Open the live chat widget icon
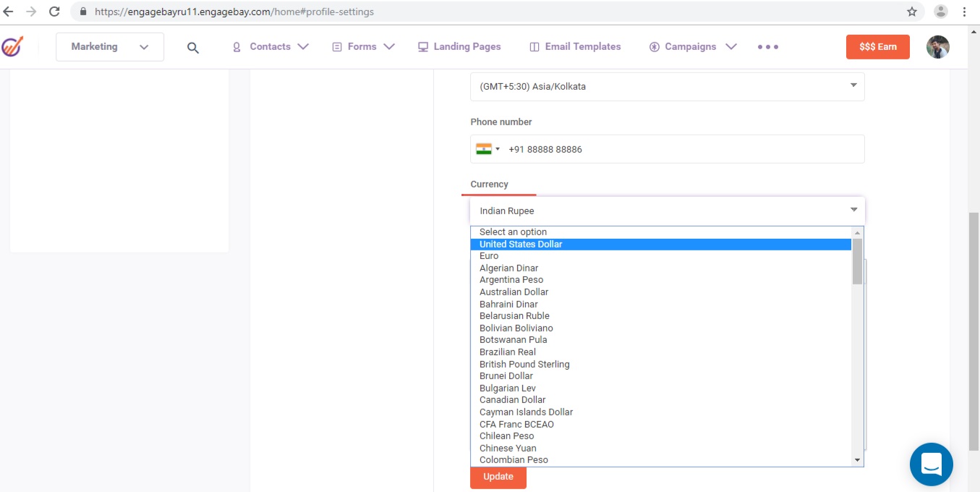This screenshot has width=980, height=492. click(x=931, y=464)
